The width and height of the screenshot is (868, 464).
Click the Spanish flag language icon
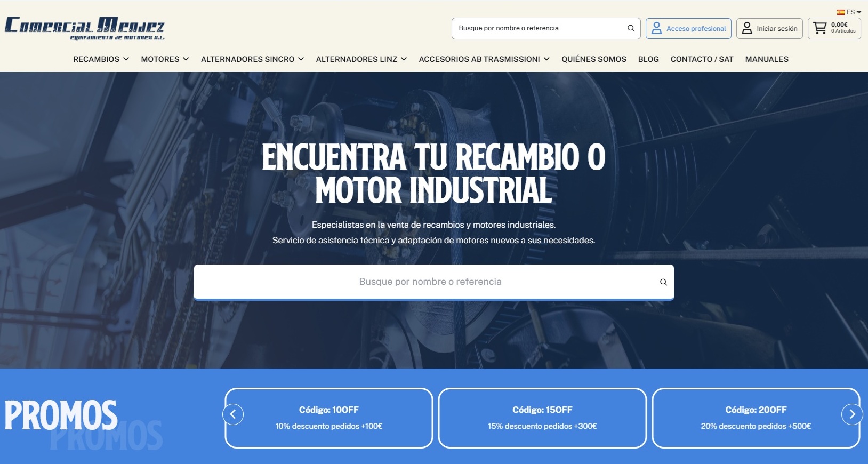tap(841, 12)
